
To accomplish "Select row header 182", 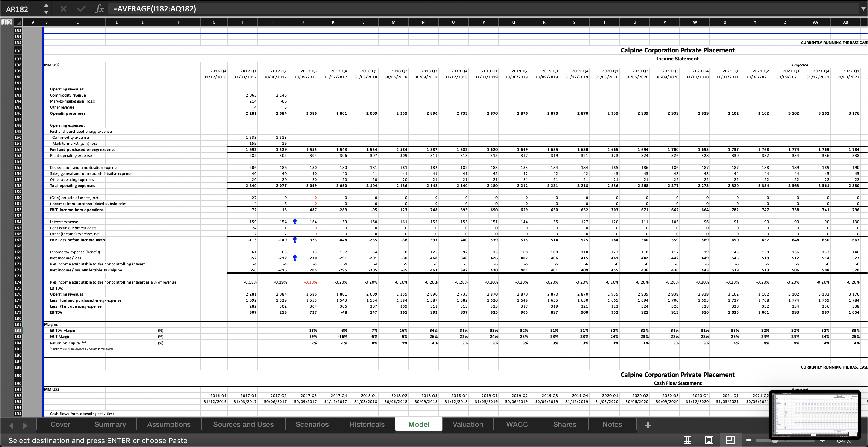I will [18, 330].
